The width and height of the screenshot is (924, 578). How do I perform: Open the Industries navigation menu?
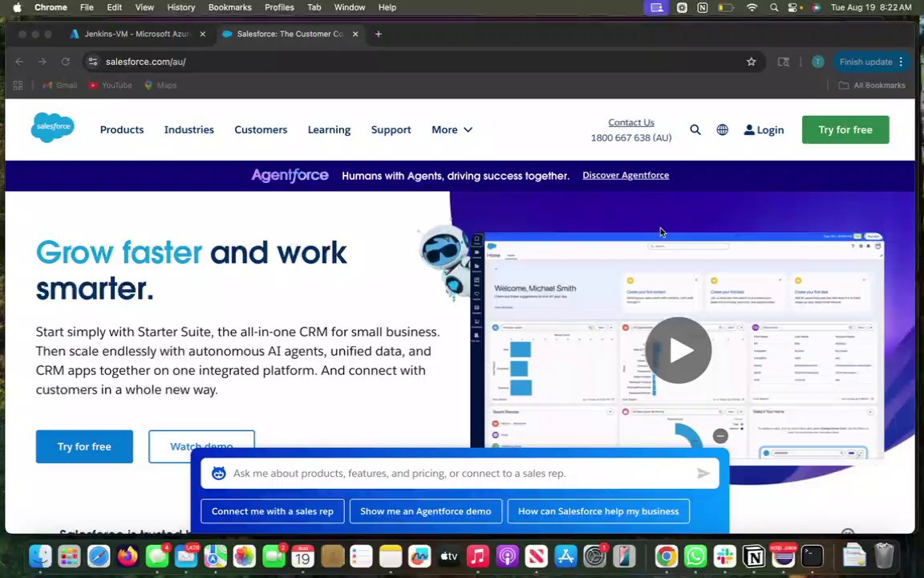click(189, 130)
